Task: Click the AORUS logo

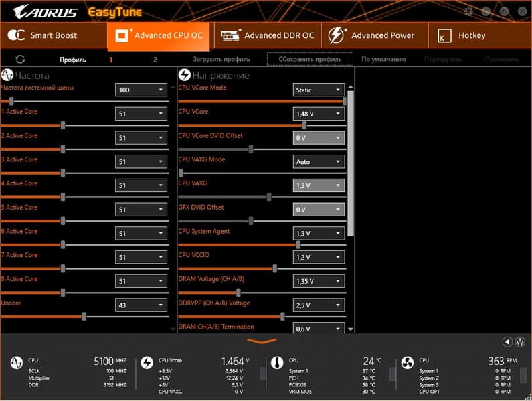Action: (x=46, y=11)
